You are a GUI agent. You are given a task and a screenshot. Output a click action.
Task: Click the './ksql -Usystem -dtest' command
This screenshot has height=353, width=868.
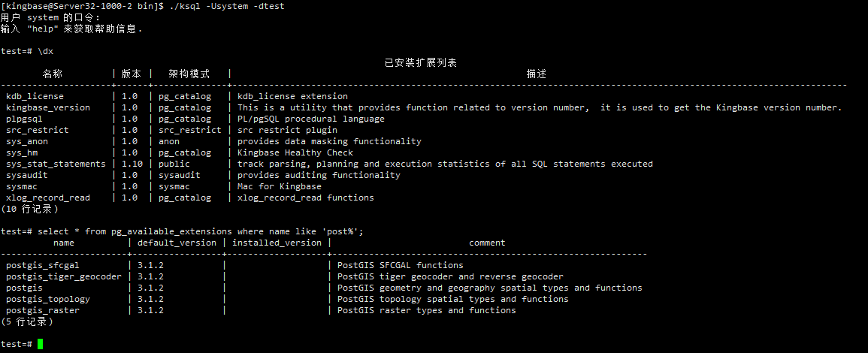click(227, 6)
